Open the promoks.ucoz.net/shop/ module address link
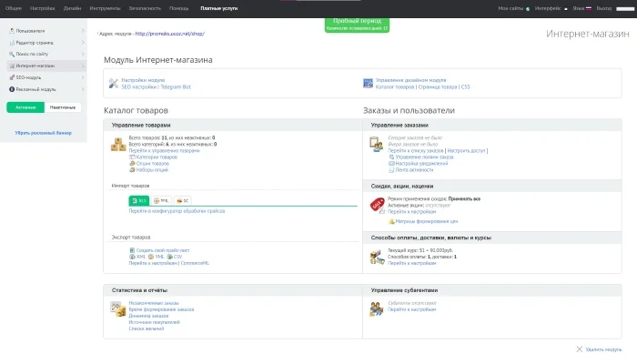Viewport: 637px width, 364px height. pos(170,34)
